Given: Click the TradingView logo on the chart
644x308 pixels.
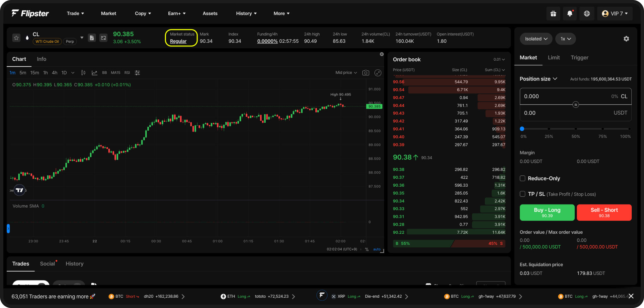Looking at the screenshot, I should (20, 190).
